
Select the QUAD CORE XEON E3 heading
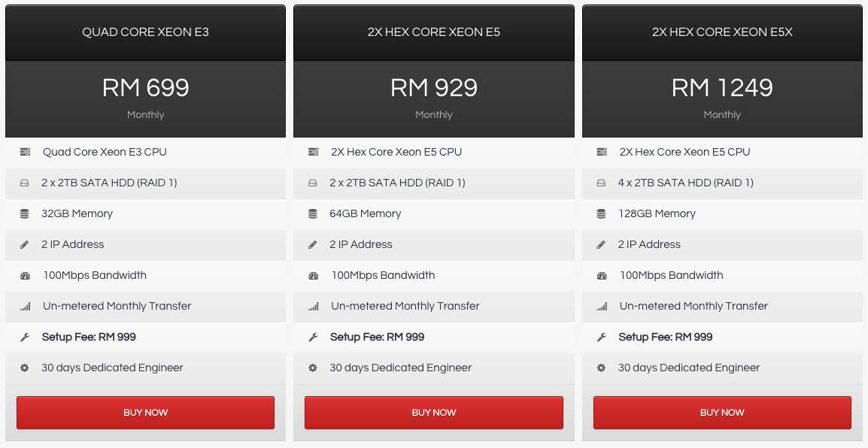(146, 32)
